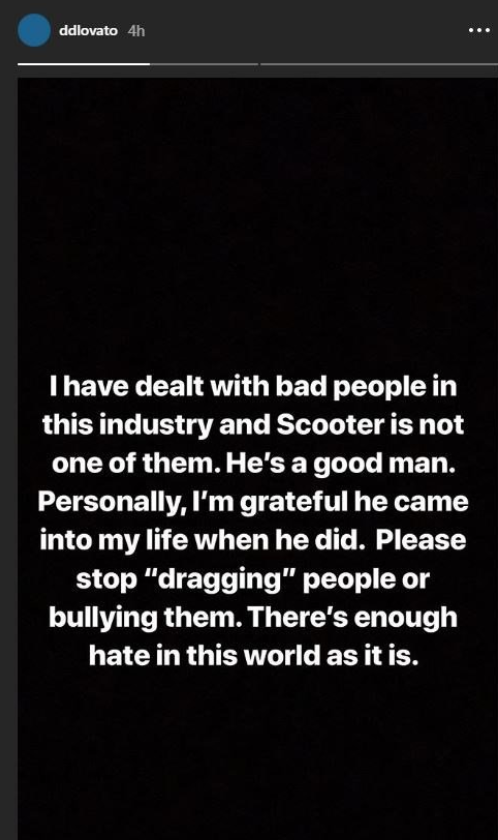
Task: Jump to the second story progress segment
Action: [379, 64]
